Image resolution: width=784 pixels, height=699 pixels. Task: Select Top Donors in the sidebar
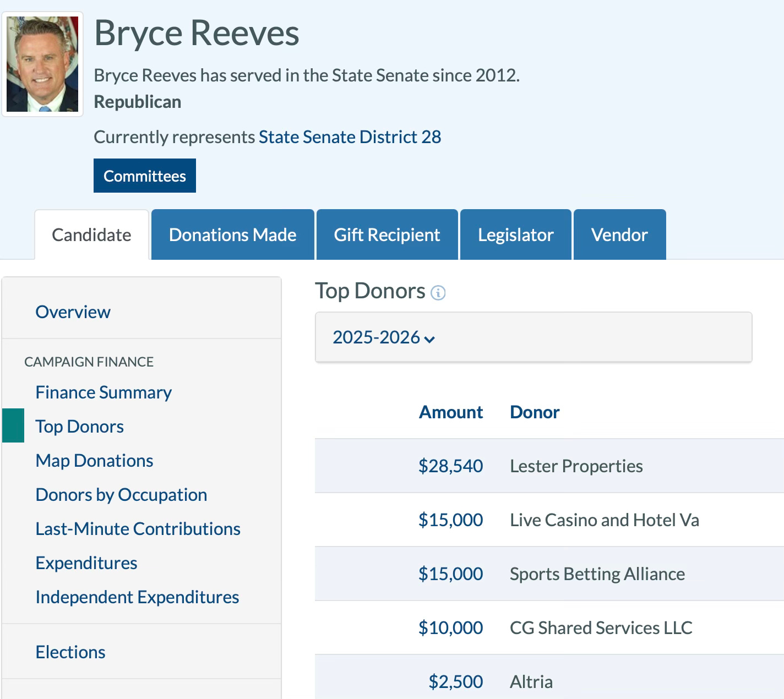(x=79, y=427)
